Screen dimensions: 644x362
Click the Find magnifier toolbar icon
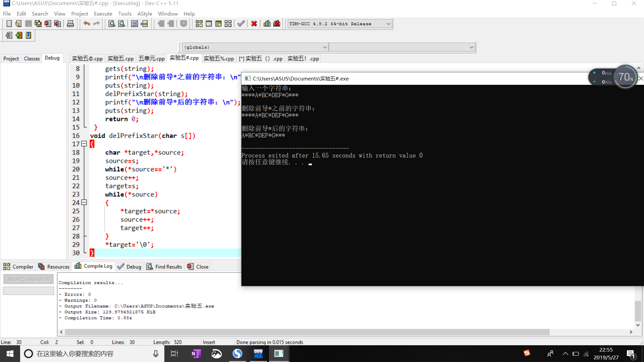112,24
